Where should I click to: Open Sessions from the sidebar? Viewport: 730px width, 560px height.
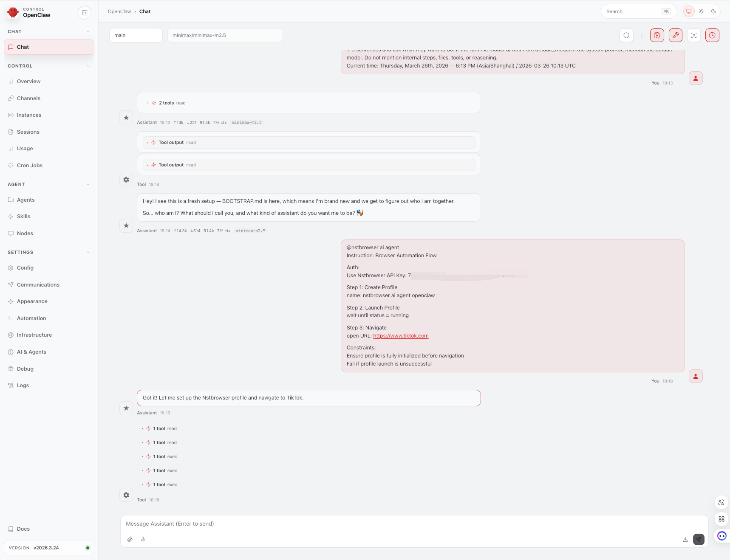coord(28,132)
